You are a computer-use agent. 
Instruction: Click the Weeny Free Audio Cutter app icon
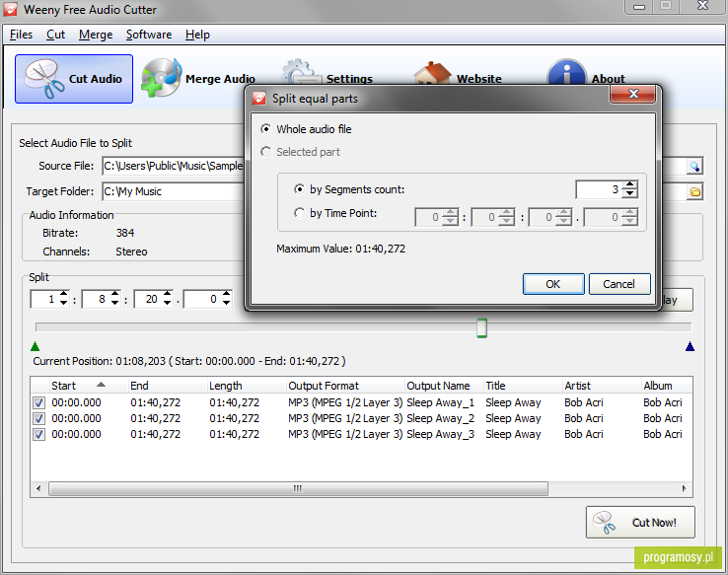tap(10, 9)
